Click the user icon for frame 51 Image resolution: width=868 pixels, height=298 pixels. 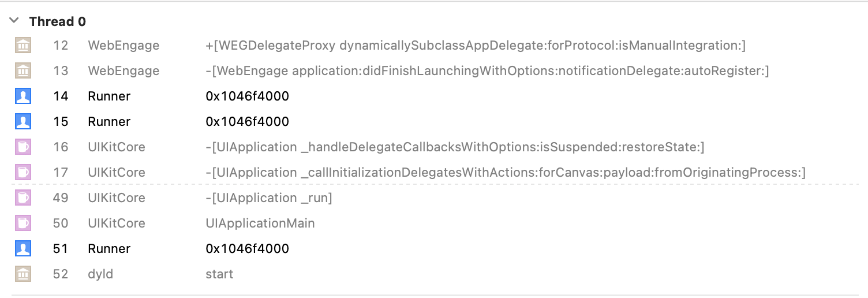click(x=23, y=248)
